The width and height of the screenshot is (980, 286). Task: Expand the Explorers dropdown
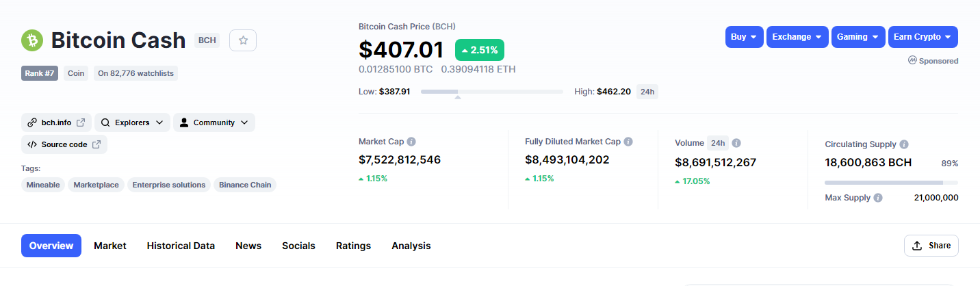tap(132, 122)
